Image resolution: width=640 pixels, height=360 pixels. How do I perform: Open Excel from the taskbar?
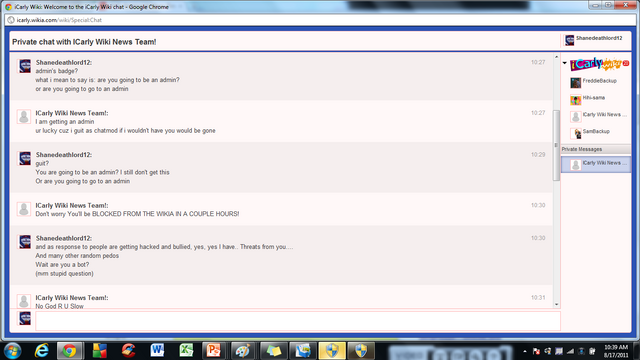186,351
